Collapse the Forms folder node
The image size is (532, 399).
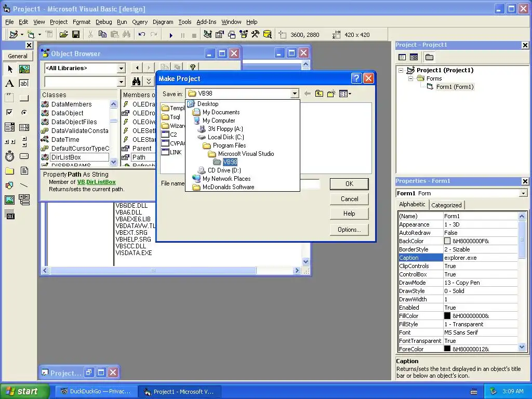click(410, 78)
